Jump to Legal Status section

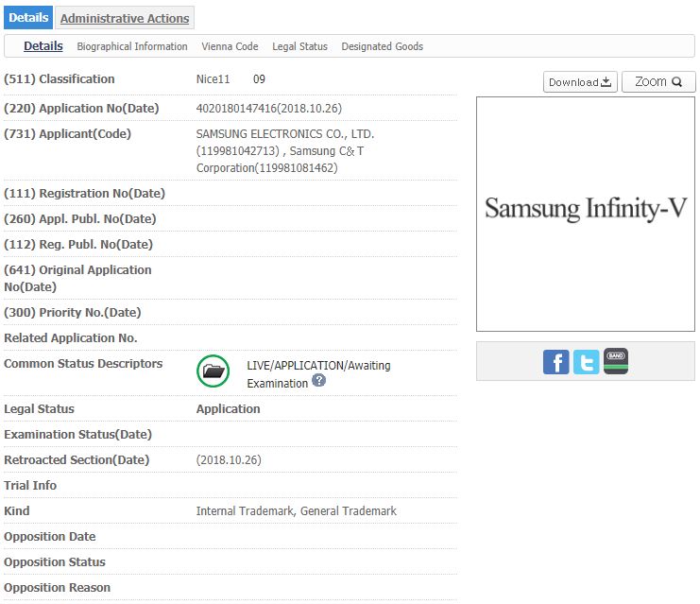coord(300,46)
